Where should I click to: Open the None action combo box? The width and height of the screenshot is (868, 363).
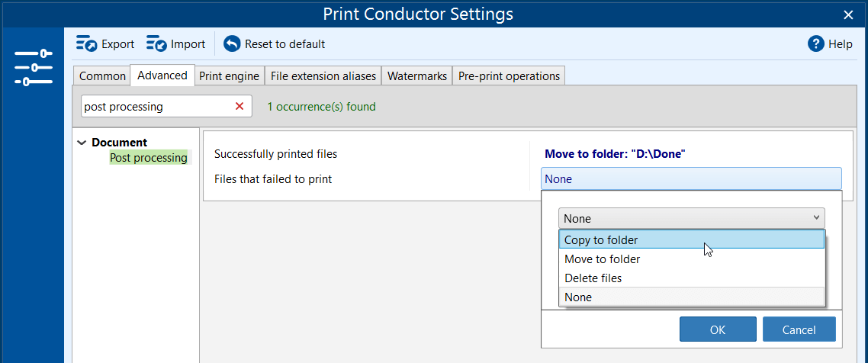pos(691,219)
